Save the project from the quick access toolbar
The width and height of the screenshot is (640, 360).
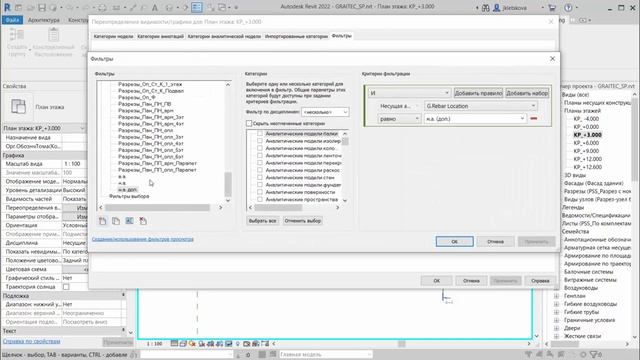pos(42,7)
